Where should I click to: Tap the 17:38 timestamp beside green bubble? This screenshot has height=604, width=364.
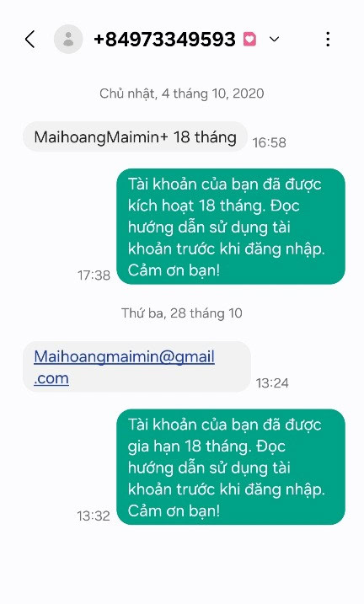point(94,275)
